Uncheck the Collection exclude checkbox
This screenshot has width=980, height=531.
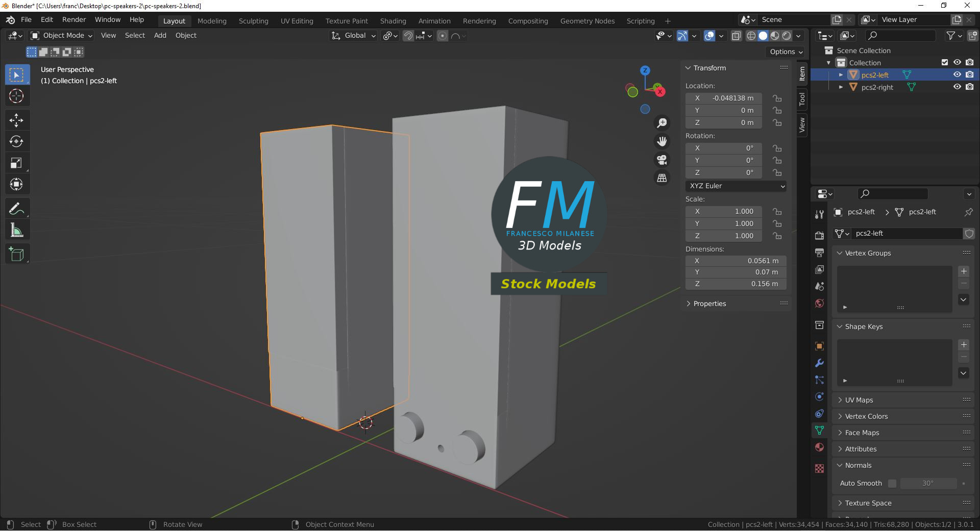click(x=945, y=62)
